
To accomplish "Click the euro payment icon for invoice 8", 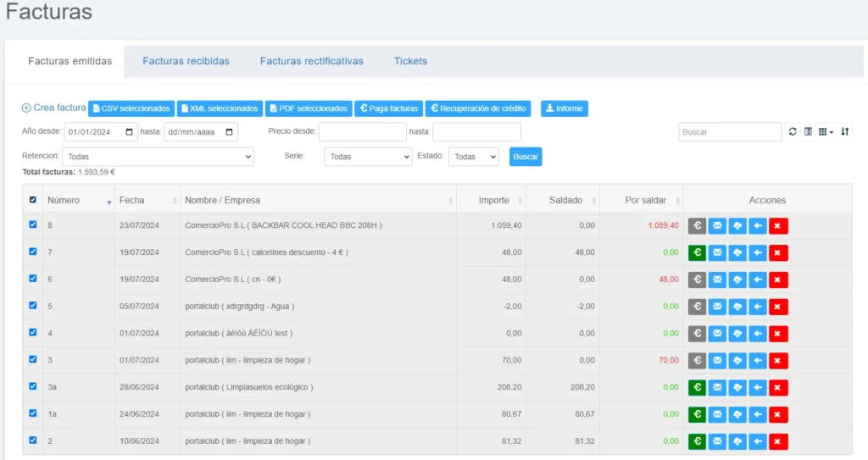I will (697, 226).
